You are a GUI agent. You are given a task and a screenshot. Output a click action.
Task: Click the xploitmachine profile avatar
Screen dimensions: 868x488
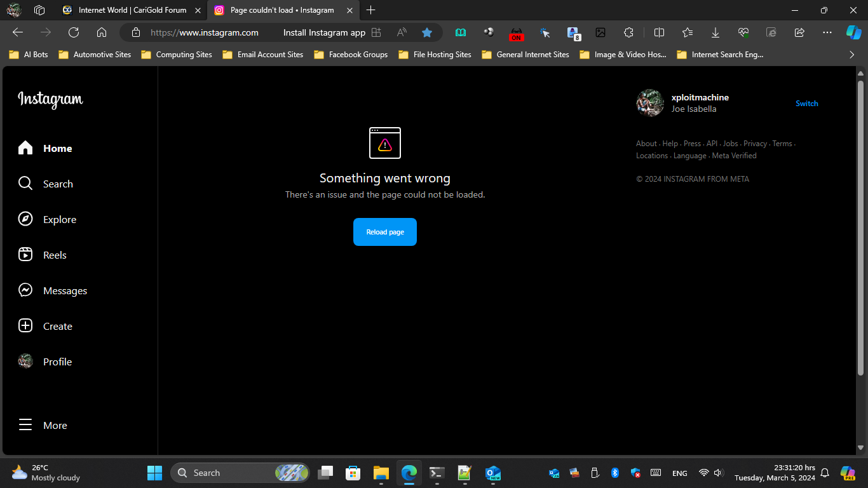pos(650,103)
